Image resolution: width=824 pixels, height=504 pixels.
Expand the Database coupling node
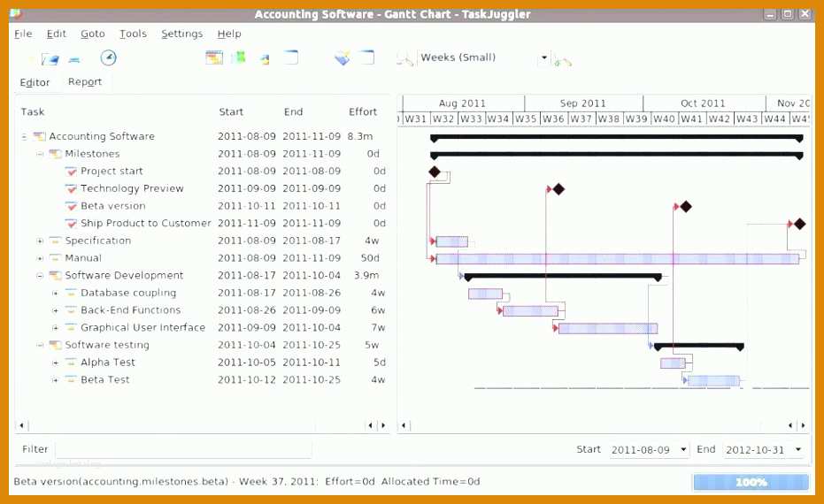coord(55,293)
